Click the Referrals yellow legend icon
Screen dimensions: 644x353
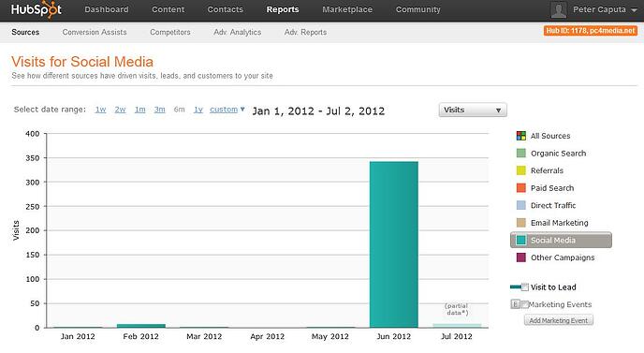click(x=520, y=170)
